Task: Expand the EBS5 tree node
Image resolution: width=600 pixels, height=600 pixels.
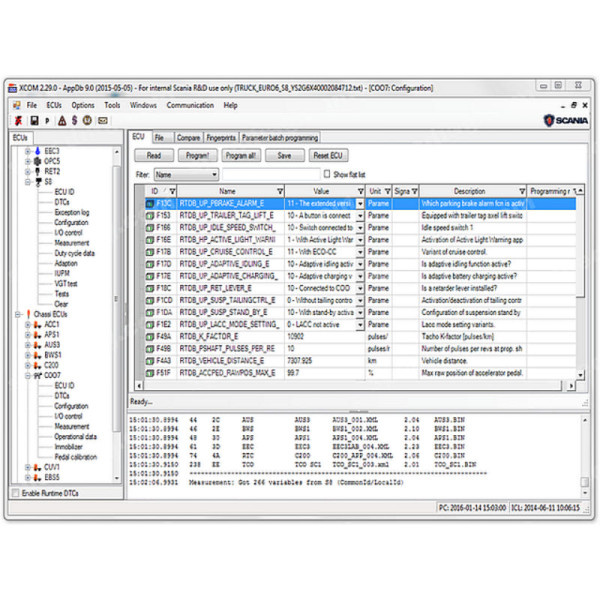Action: coord(29,477)
